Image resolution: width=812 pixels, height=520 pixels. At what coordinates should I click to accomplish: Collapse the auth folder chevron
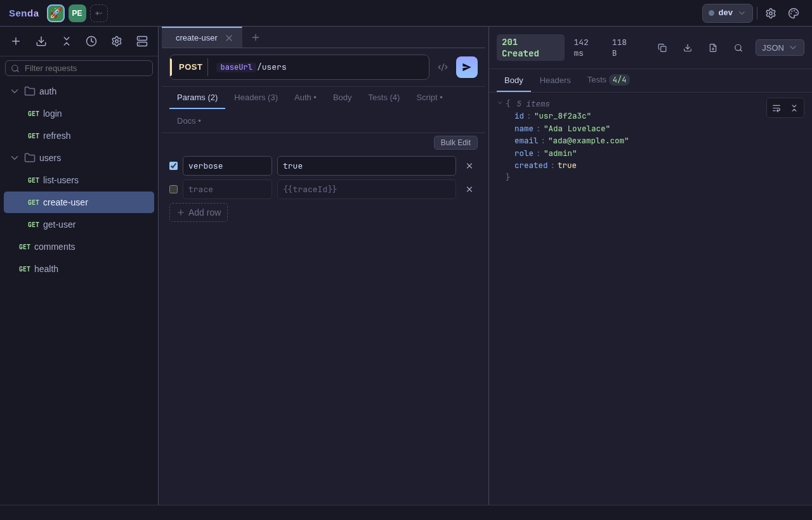pyautogui.click(x=15, y=91)
